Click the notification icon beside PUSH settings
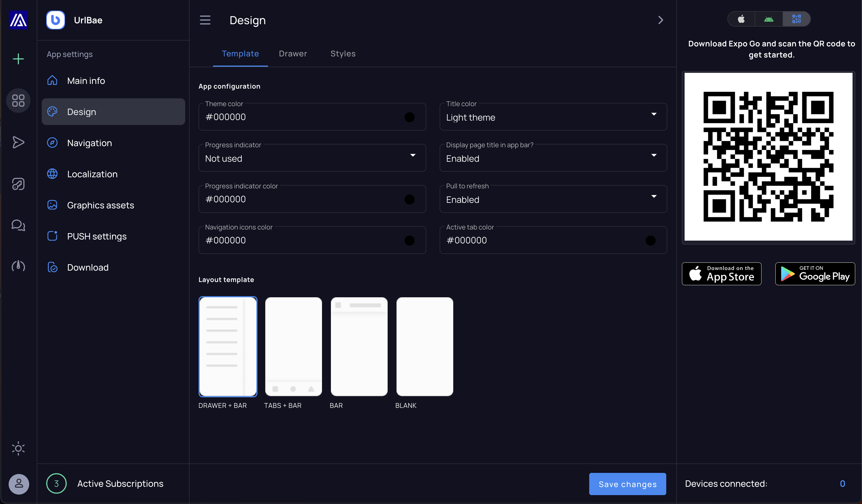This screenshot has width=862, height=504. pyautogui.click(x=52, y=236)
